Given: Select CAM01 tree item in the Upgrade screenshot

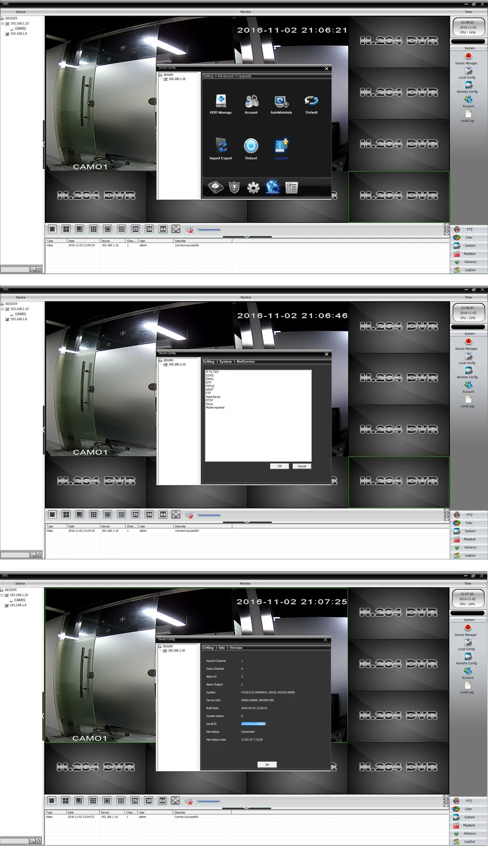Looking at the screenshot, I should point(20,28).
